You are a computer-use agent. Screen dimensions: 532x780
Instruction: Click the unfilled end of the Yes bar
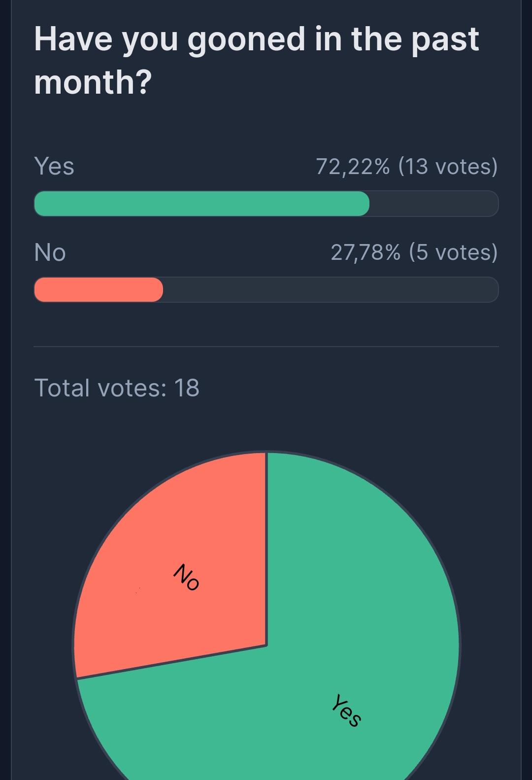pyautogui.click(x=433, y=204)
